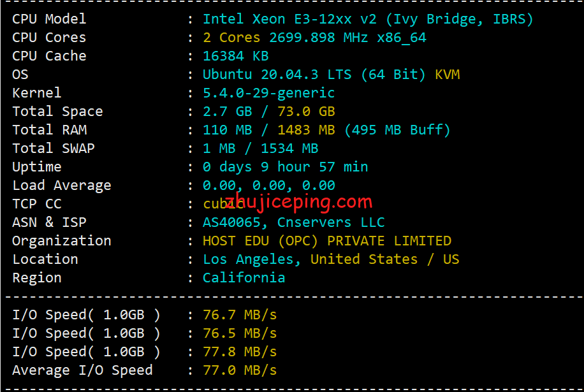
Task: Click the CPU Cores value 2 Cores 2699.898 MHz
Action: point(285,38)
